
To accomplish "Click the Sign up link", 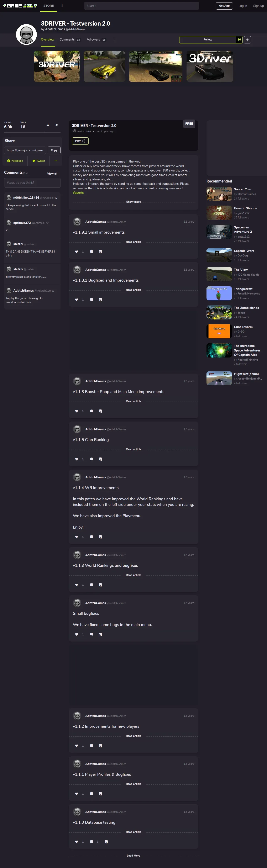I will [258, 6].
